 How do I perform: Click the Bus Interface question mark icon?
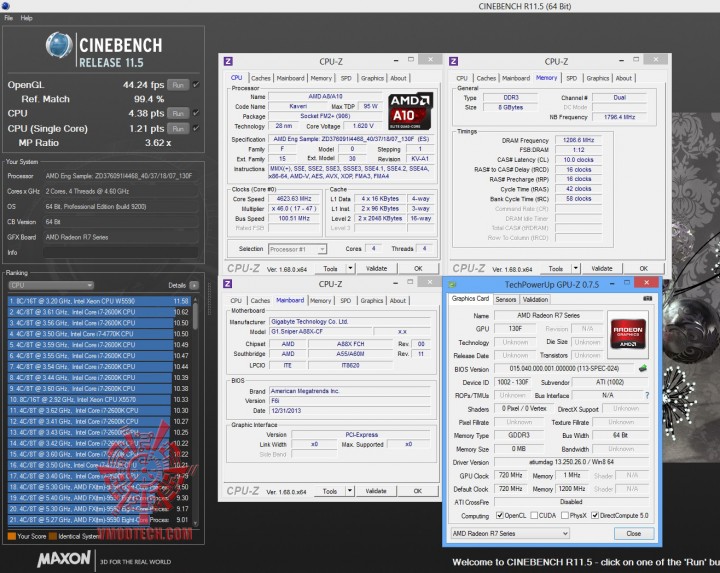pos(647,395)
